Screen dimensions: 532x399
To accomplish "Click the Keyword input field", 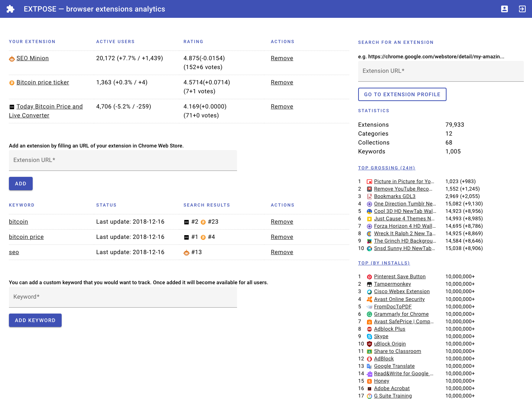I will click(123, 297).
